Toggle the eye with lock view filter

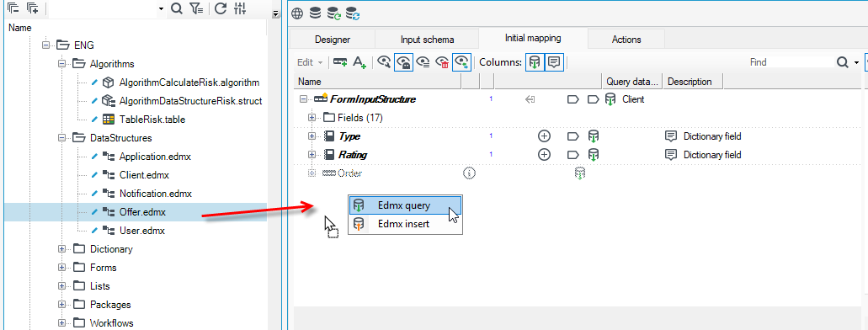404,62
